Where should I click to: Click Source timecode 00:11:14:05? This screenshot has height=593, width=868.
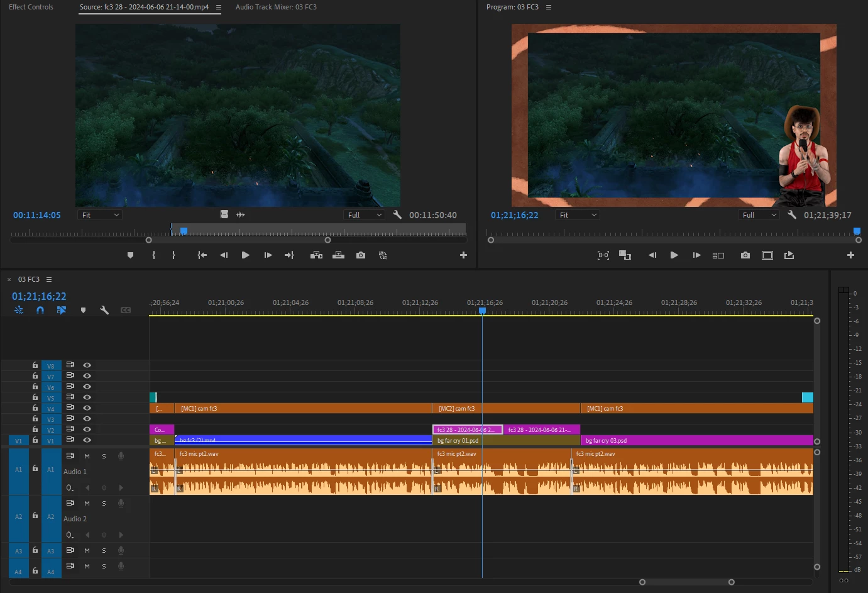[x=37, y=215]
